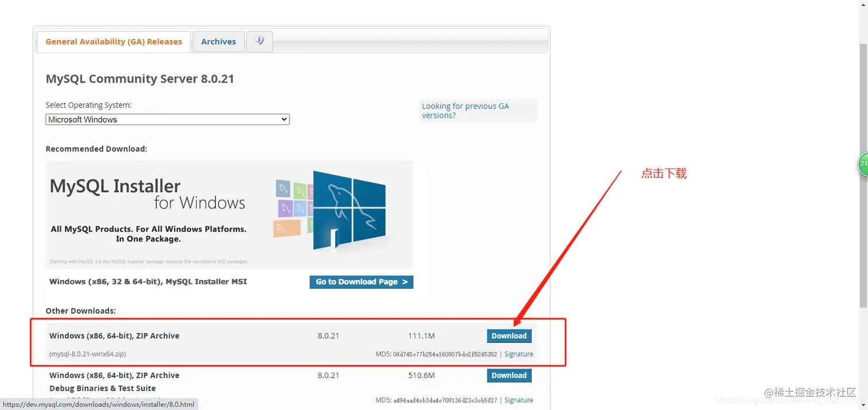
Task: Click the MySQL Installer for Windows banner
Action: click(229, 214)
